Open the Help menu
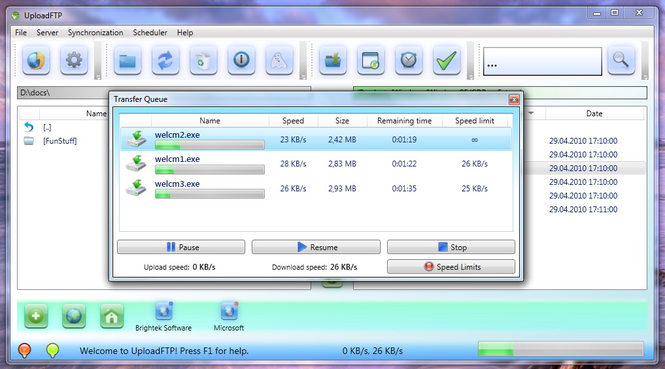 coord(185,33)
